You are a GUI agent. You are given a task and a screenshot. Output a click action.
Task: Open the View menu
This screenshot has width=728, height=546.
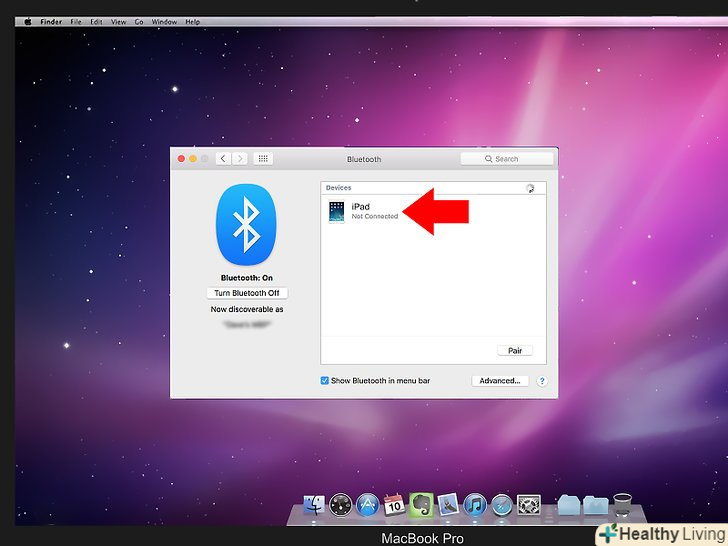[118, 21]
